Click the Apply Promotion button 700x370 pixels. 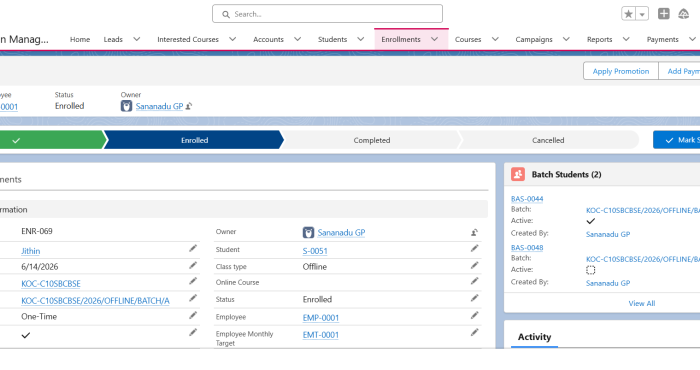(x=621, y=71)
